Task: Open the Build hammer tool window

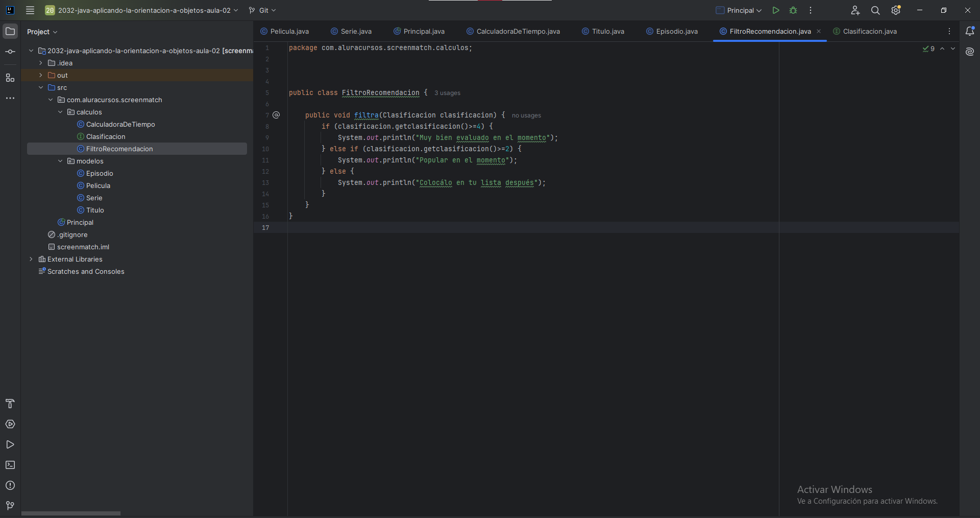Action: [10, 404]
